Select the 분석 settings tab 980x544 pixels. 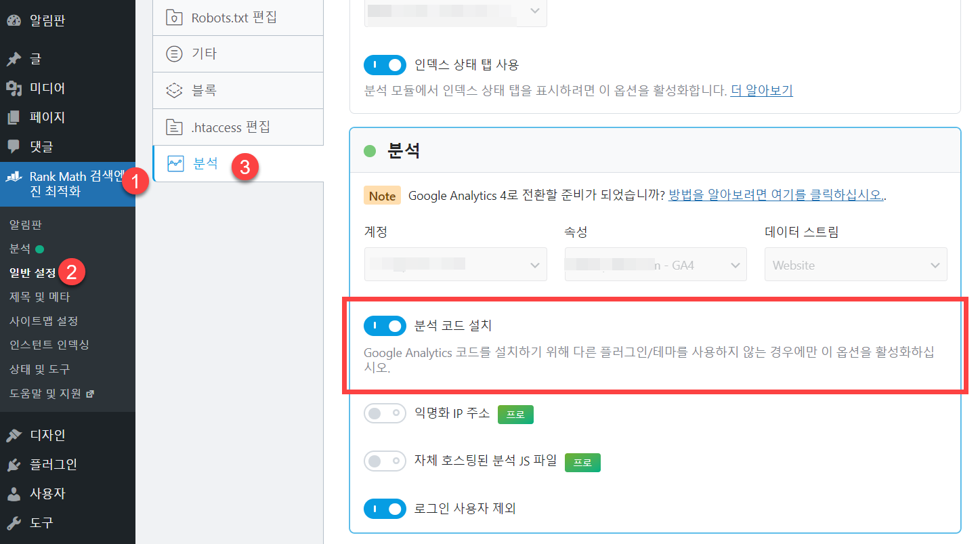(238, 163)
